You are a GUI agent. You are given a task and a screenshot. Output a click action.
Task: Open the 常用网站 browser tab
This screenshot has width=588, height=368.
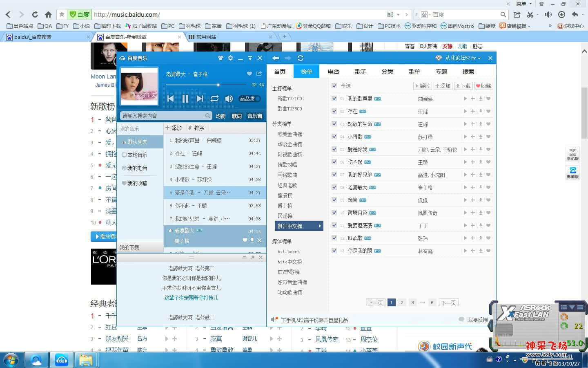(230, 37)
